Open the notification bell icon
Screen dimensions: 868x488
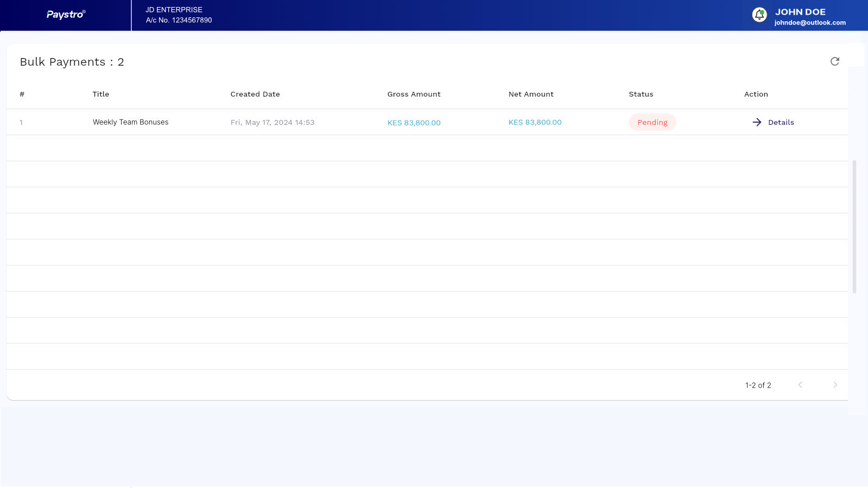coord(759,15)
